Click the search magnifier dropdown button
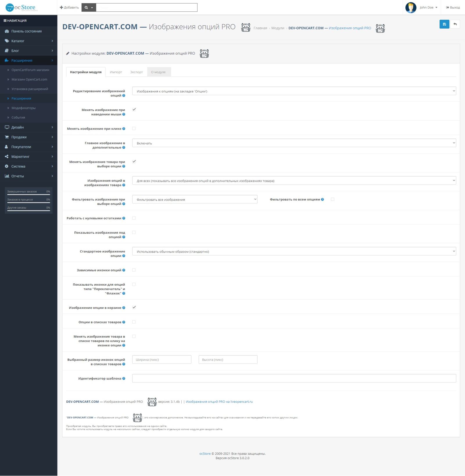465x476 pixels. click(89, 8)
